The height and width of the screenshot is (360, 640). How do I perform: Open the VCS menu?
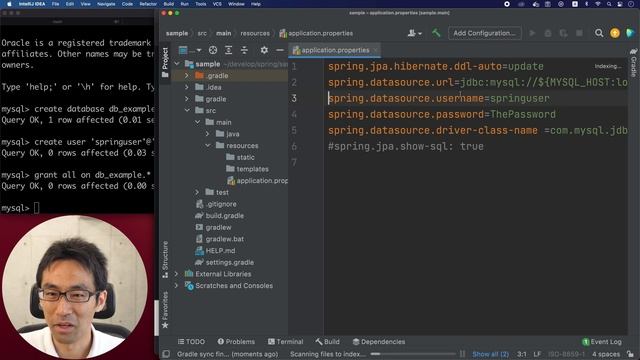(x=217, y=4)
